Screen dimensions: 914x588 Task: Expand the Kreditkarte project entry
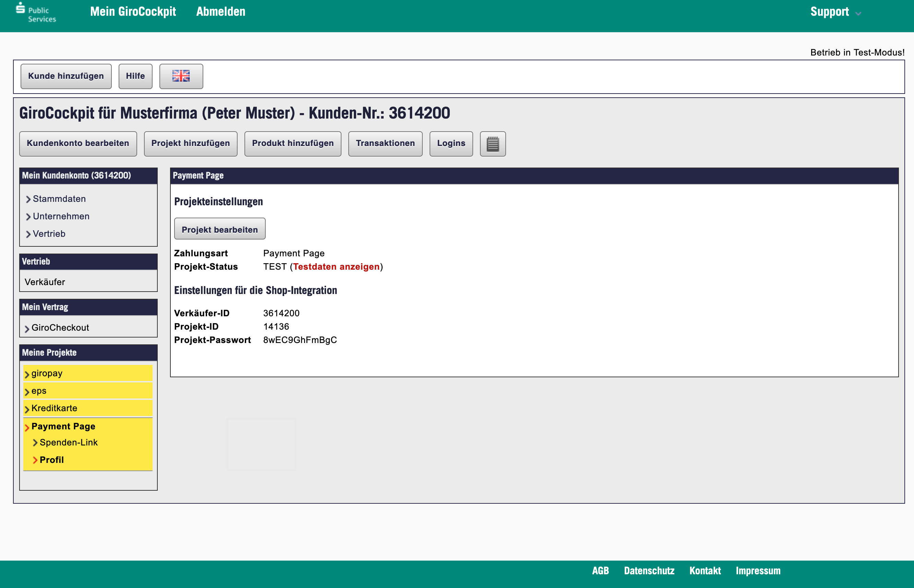point(54,408)
